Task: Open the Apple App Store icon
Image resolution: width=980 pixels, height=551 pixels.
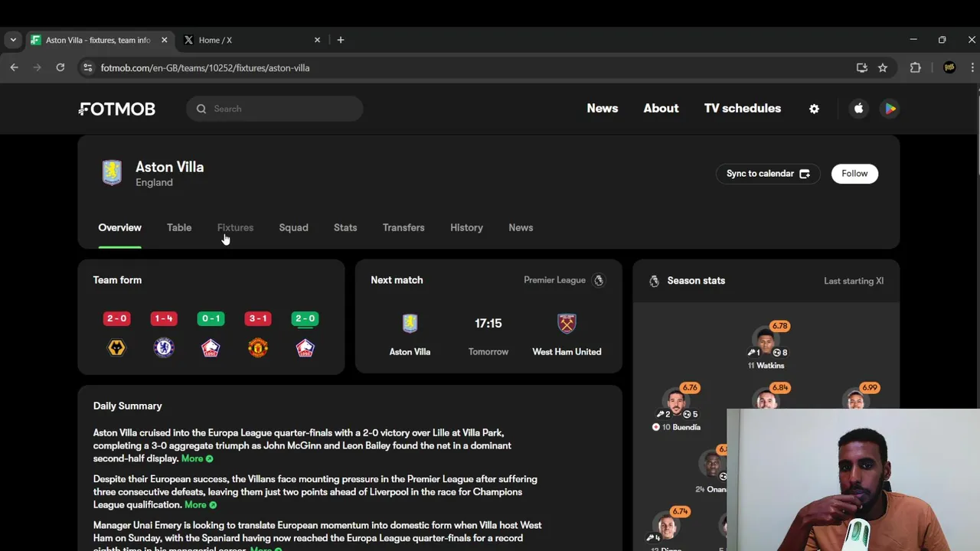Action: (x=858, y=109)
